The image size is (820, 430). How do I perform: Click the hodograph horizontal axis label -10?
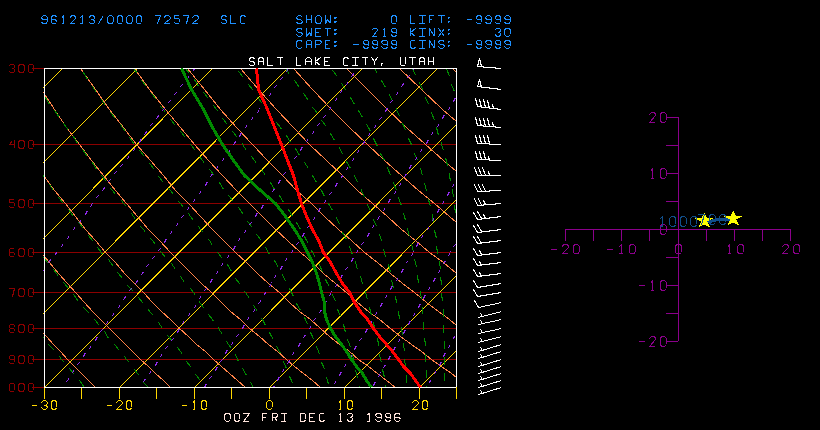(x=622, y=250)
